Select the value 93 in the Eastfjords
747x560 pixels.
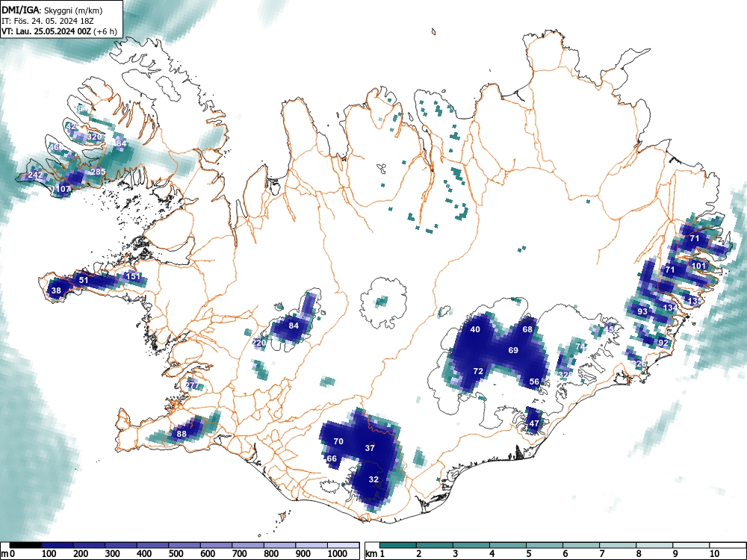[x=642, y=311]
